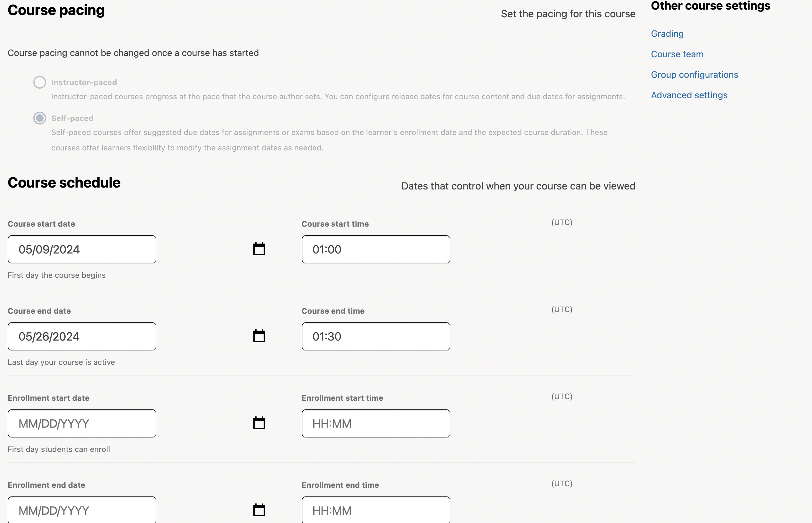Open calendar picker for Course end date

259,336
